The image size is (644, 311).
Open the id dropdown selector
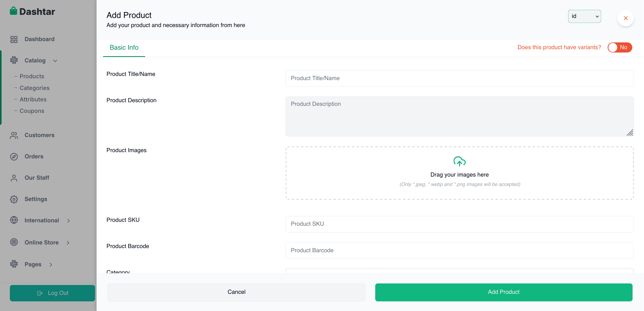pyautogui.click(x=585, y=16)
